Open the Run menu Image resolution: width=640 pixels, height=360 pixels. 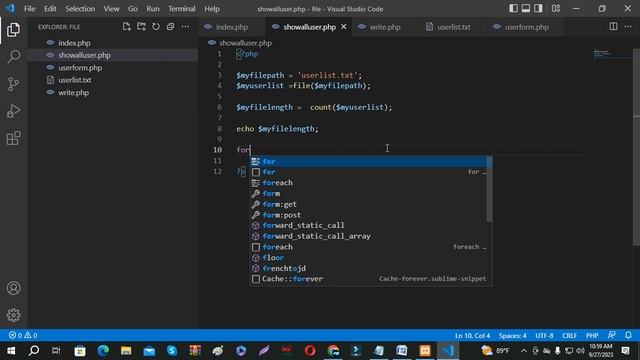153,9
